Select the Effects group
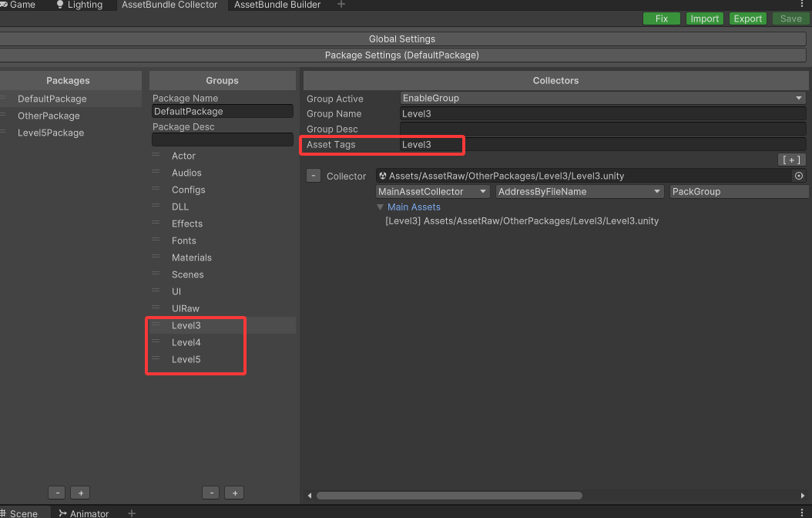Viewport: 812px width, 518px height. 223,224
